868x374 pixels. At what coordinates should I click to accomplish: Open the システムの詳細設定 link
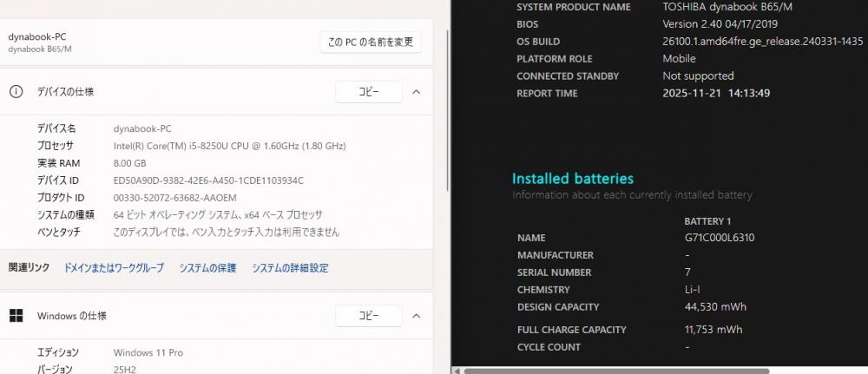[290, 268]
